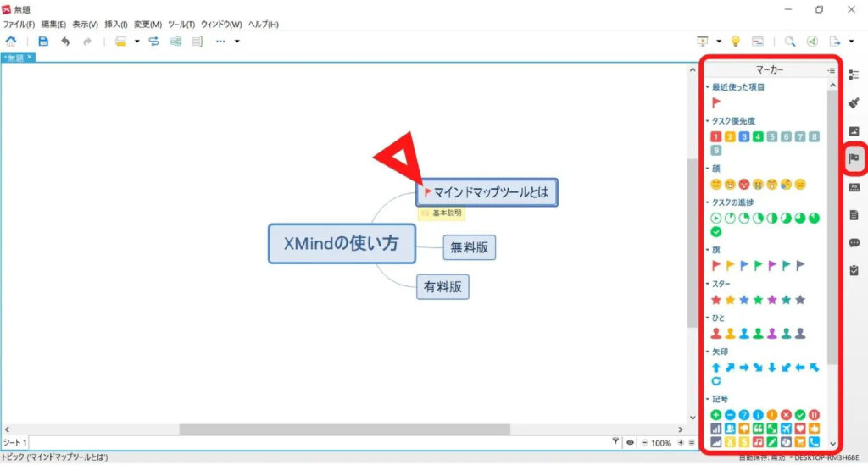Screen dimensions: 868x465
Task: Insert a topic using the yellow topic icon
Action: (x=120, y=41)
